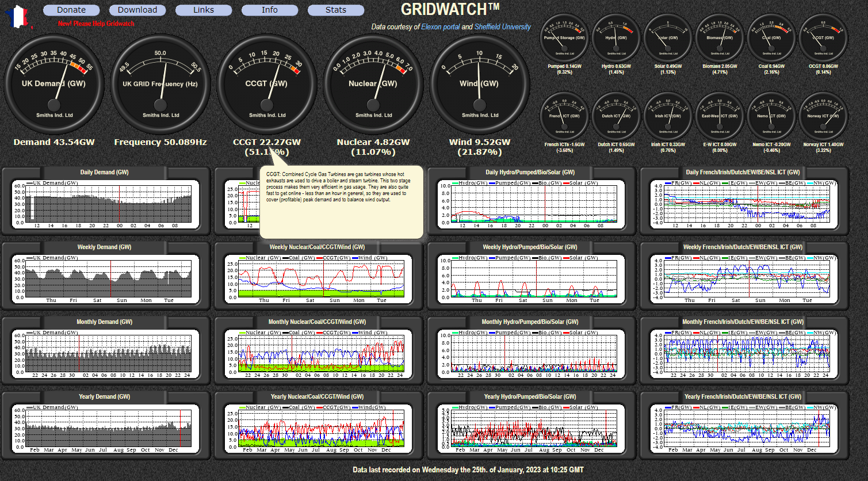This screenshot has height=481, width=868.
Task: Click the large Nuclear gauge
Action: click(373, 84)
